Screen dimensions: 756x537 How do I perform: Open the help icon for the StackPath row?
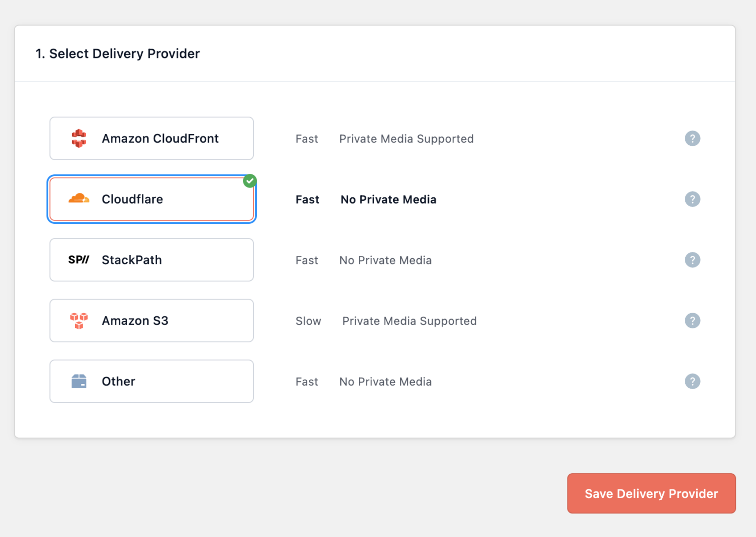[692, 260]
